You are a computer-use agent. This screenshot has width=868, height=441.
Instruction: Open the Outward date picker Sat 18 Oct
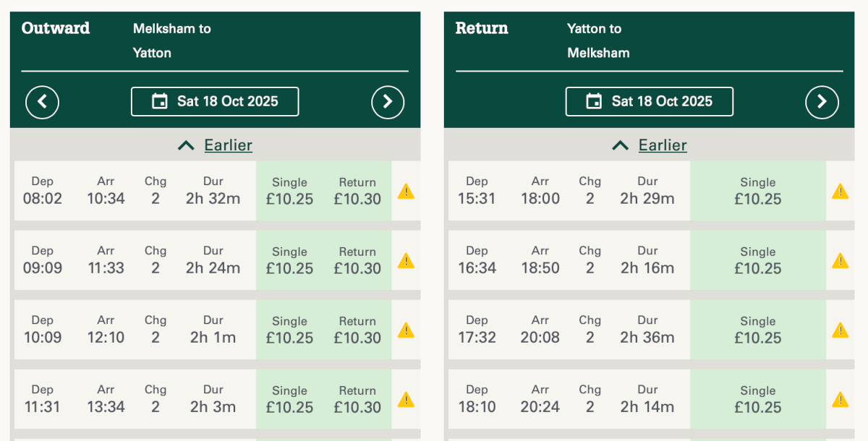click(215, 102)
